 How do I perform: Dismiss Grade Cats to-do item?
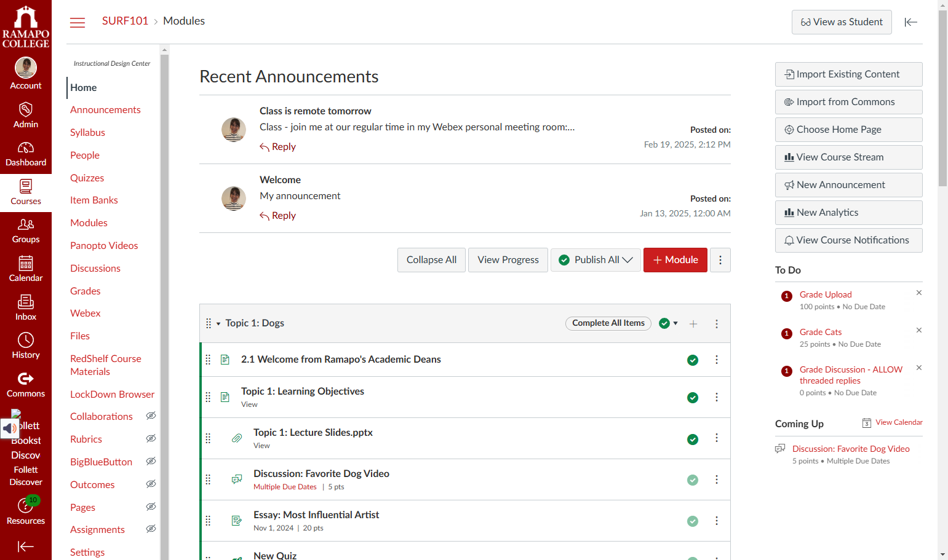(x=919, y=330)
